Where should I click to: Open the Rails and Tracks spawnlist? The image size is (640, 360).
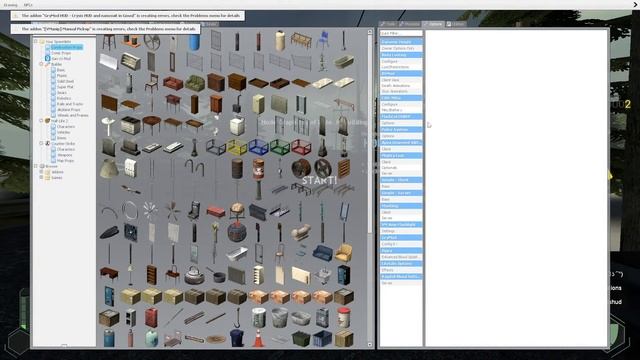tap(70, 104)
